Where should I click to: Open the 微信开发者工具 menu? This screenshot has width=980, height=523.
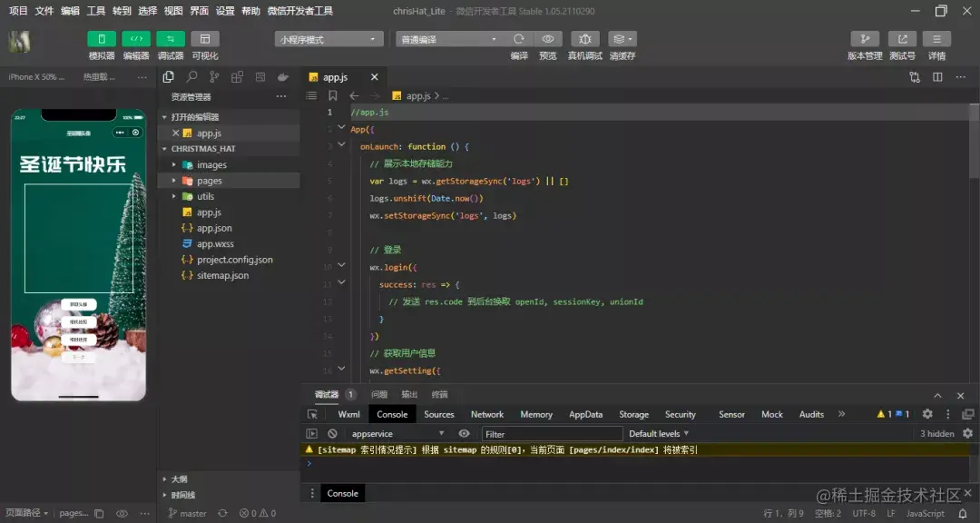(300, 11)
